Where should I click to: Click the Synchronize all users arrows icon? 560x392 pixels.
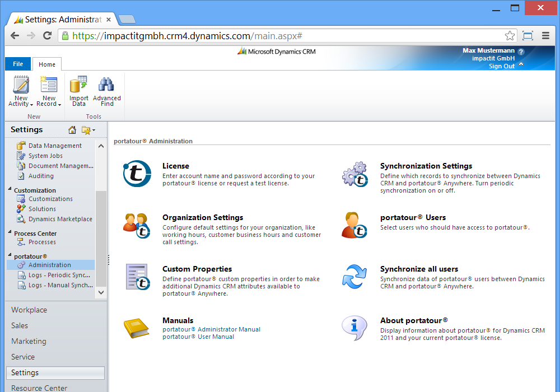[x=354, y=277]
